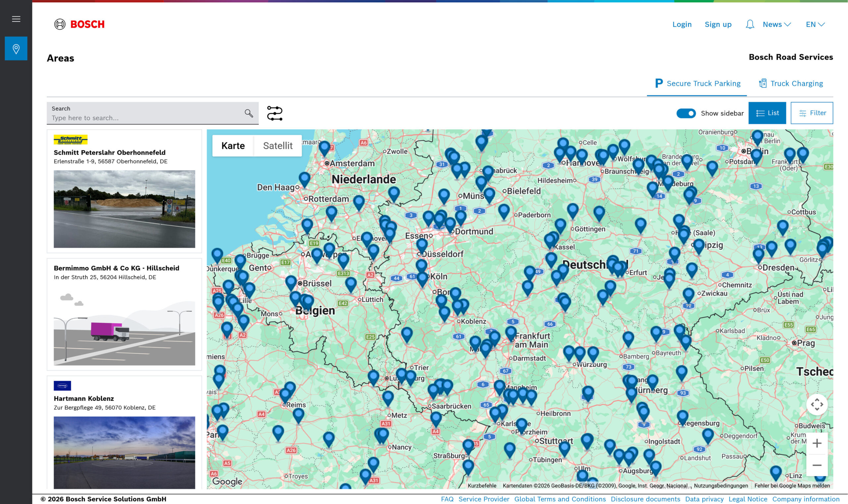Select the Satellit map view
The width and height of the screenshot is (848, 504).
point(278,146)
